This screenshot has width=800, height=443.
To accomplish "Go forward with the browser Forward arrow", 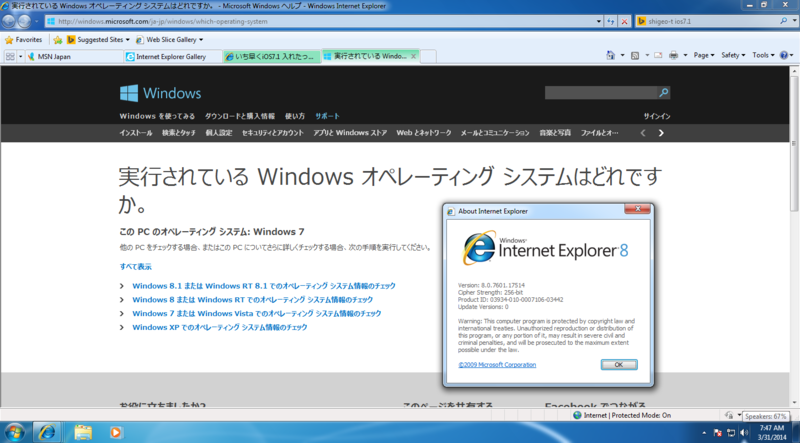I will pyautogui.click(x=24, y=21).
